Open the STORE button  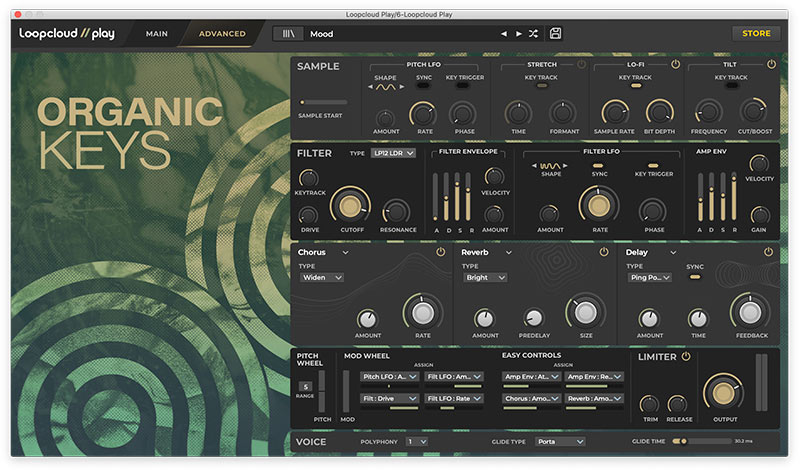pos(756,33)
